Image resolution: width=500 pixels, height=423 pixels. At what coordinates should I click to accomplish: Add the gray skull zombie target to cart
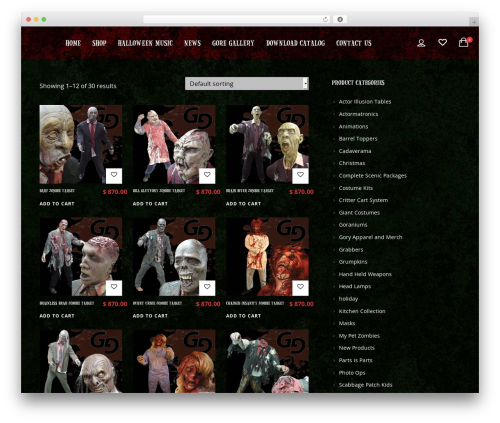pos(150,316)
